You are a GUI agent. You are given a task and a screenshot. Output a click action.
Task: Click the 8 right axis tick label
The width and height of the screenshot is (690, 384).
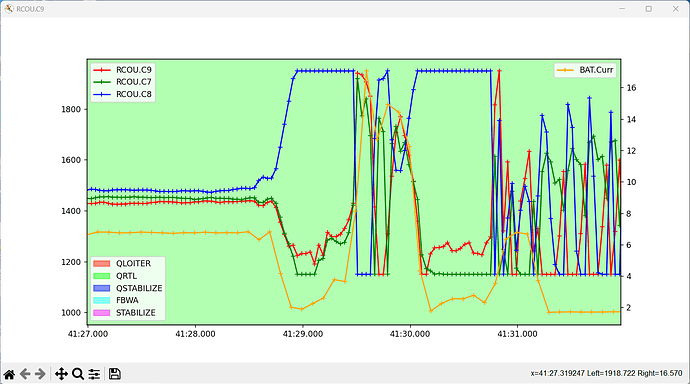pyautogui.click(x=629, y=214)
